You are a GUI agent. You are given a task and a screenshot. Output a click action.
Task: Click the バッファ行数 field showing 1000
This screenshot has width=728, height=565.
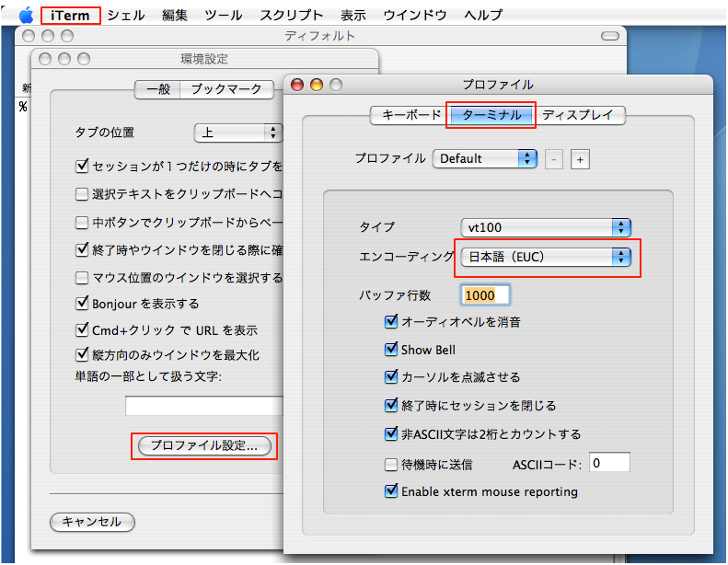click(485, 295)
